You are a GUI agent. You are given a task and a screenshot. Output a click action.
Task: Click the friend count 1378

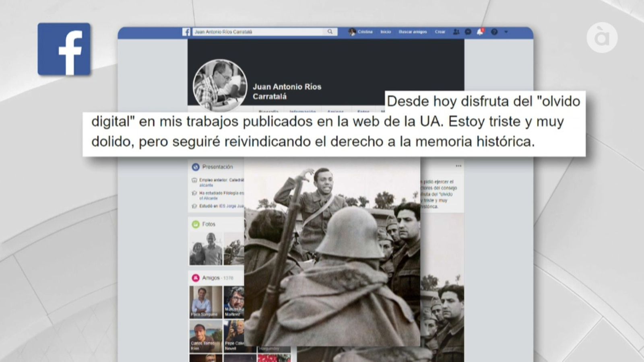[x=228, y=278]
